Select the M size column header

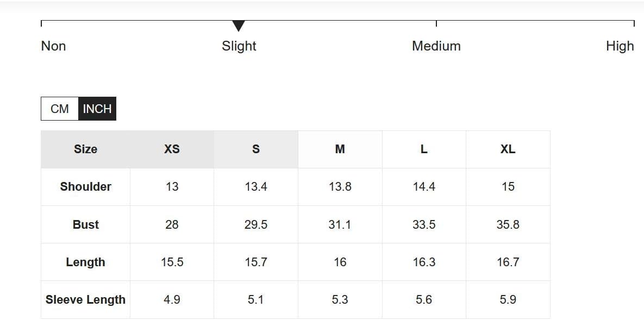click(x=340, y=149)
